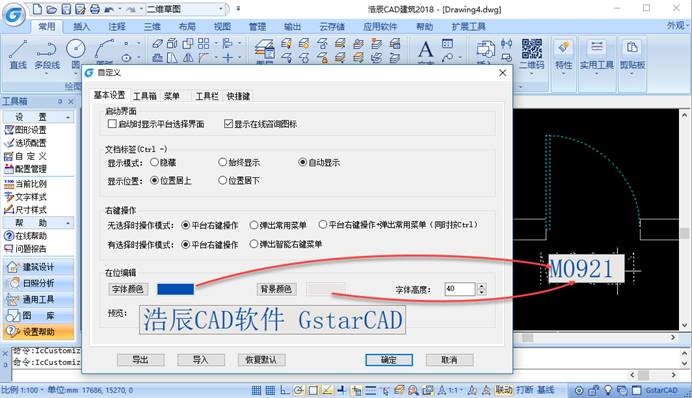Click the Undo arrow icon
The image size is (692, 398).
point(109,9)
